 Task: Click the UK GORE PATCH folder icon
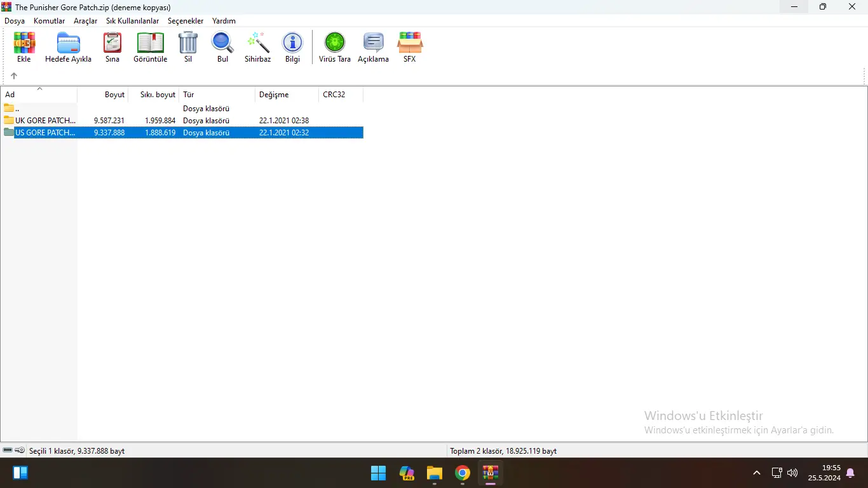point(9,120)
